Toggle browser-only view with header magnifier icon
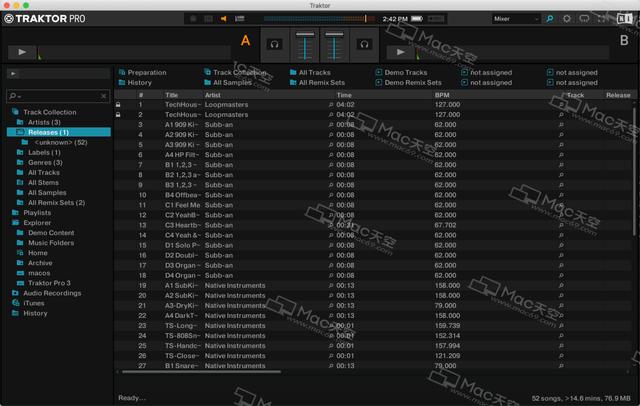The width and height of the screenshot is (640, 406). [550, 19]
